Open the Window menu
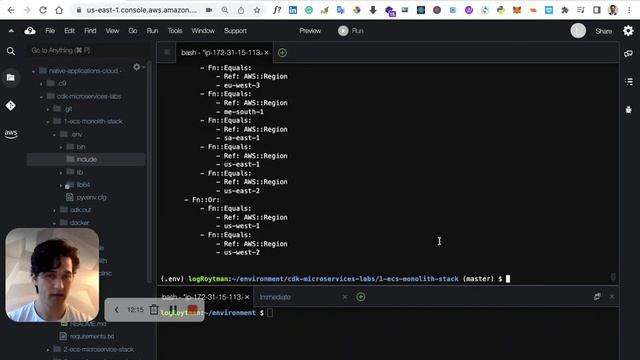640x360 pixels. click(x=203, y=31)
